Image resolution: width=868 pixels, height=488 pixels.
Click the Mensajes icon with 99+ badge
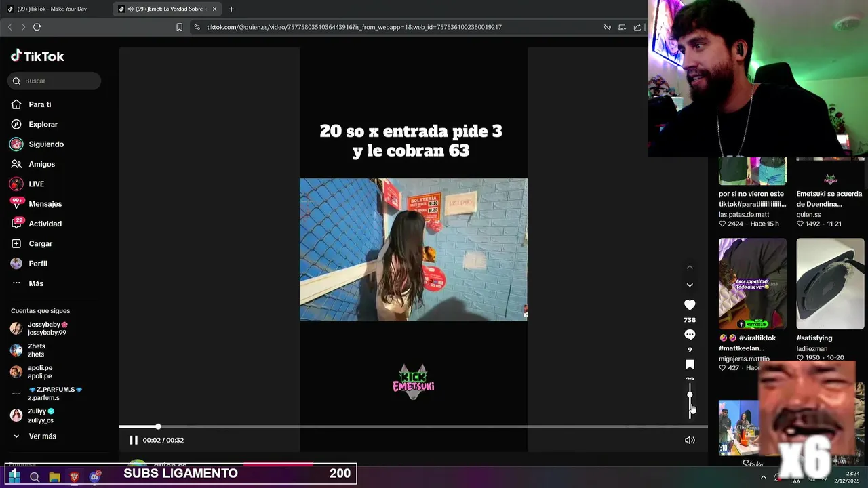(16, 203)
